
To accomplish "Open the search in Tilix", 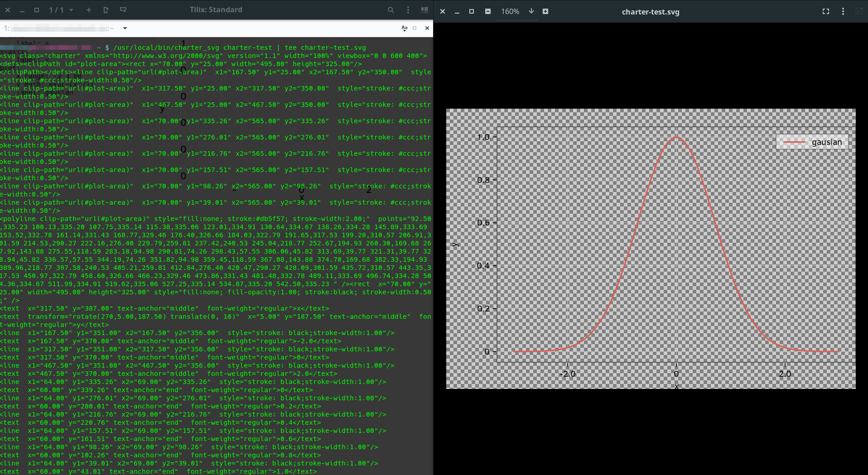I will coord(391,10).
